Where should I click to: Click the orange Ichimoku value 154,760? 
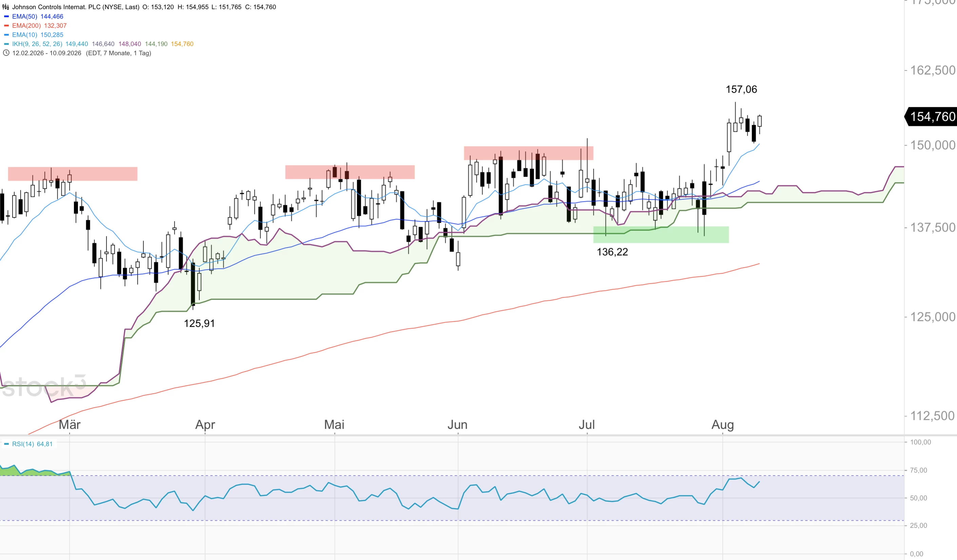pyautogui.click(x=182, y=44)
